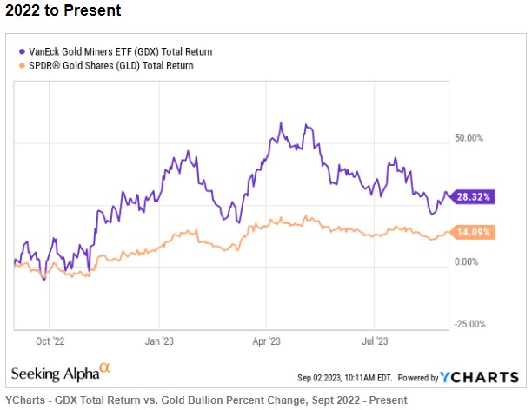532x410 pixels.
Task: Click the YCharts logo
Action: tap(480, 377)
